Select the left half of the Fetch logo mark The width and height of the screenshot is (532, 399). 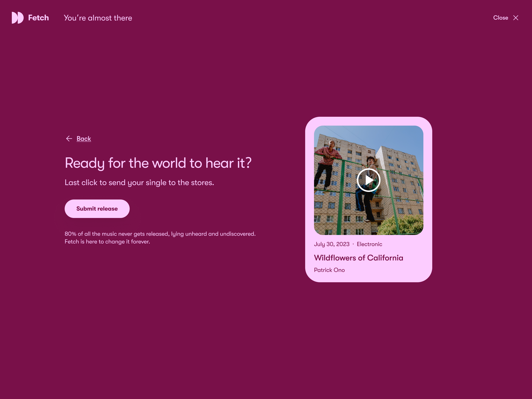[14, 18]
